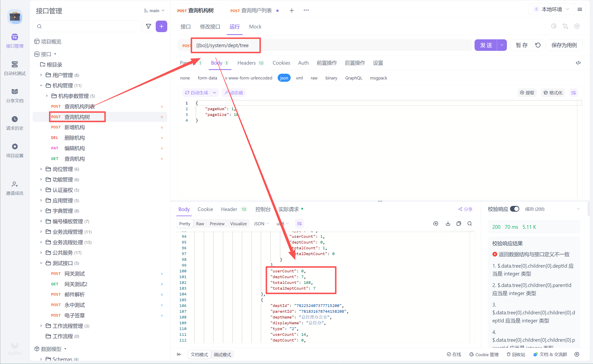Download the response body

pyautogui.click(x=448, y=224)
